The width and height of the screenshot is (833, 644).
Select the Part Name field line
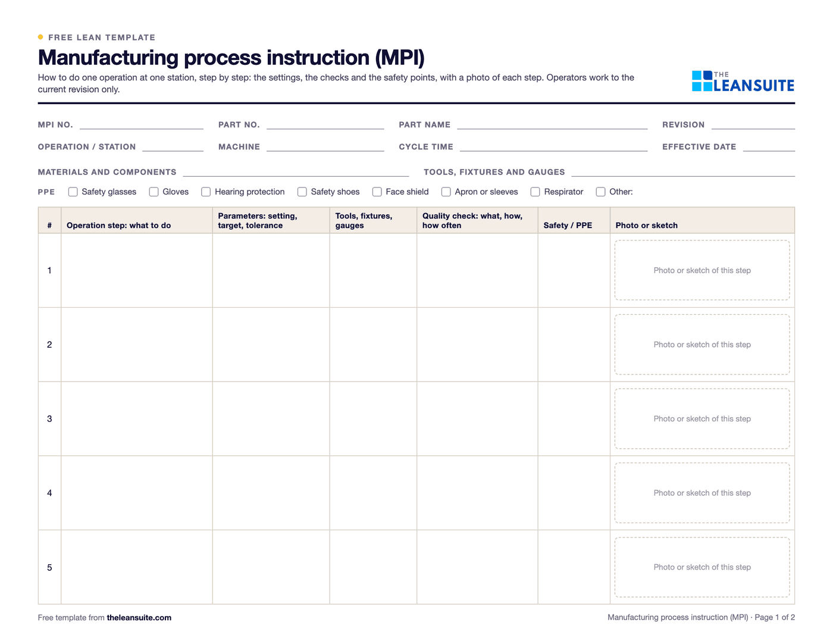[552, 125]
